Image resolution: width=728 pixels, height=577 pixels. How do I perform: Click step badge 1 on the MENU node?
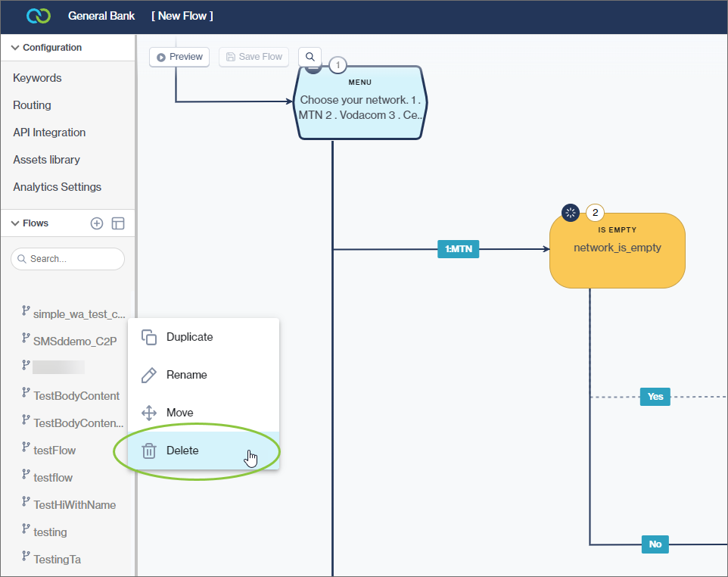click(x=338, y=65)
